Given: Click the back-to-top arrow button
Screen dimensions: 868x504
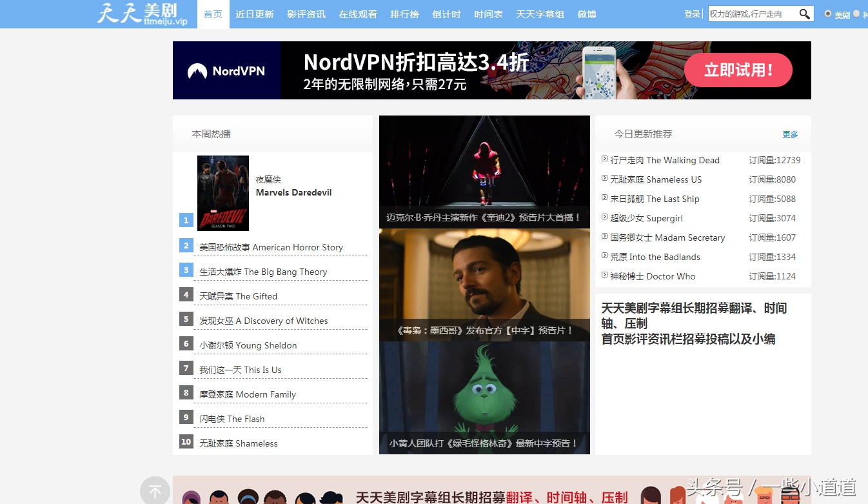Looking at the screenshot, I should [x=155, y=491].
